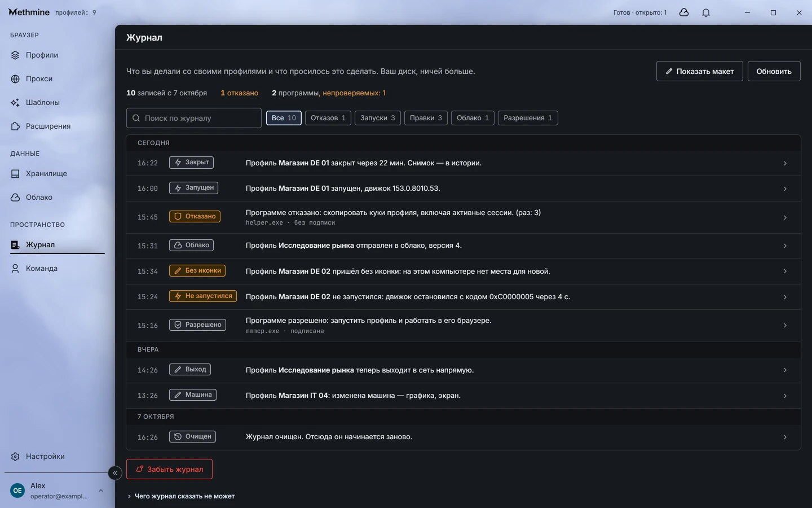
Task: Expand the 15:31 Облако entry chevron
Action: point(785,246)
